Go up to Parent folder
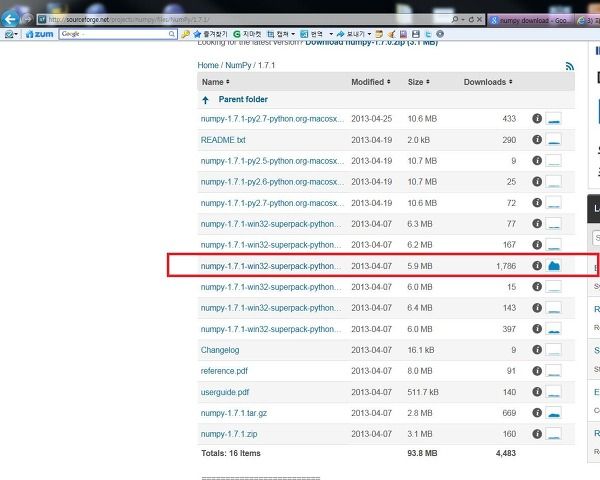Viewport: 600px width, 480px height. (x=243, y=100)
